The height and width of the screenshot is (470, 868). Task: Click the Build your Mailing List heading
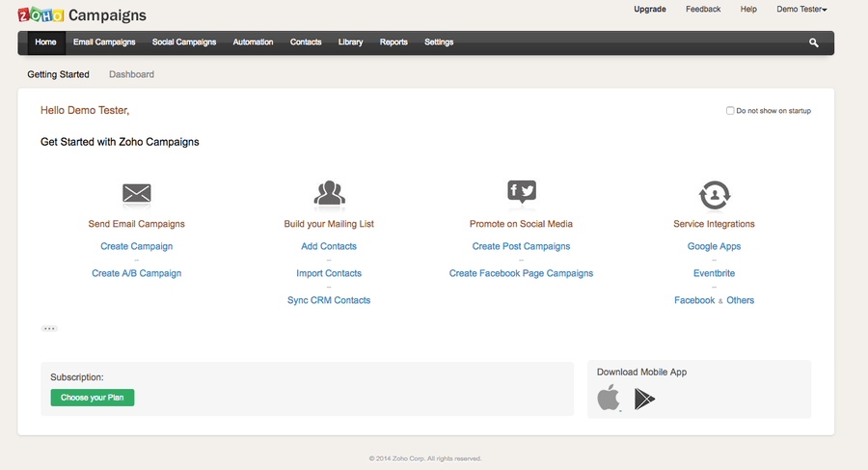click(329, 224)
